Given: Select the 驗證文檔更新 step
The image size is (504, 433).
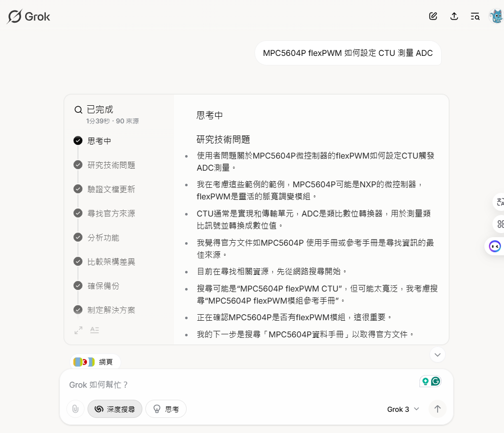Looking at the screenshot, I should 111,189.
